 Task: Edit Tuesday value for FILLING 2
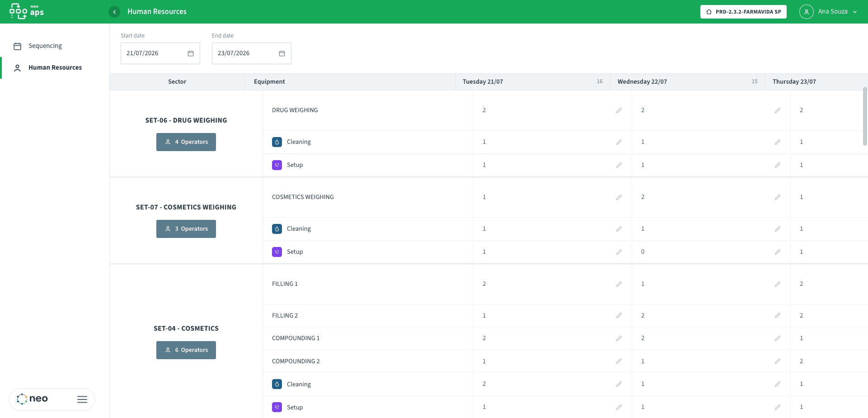(619, 315)
